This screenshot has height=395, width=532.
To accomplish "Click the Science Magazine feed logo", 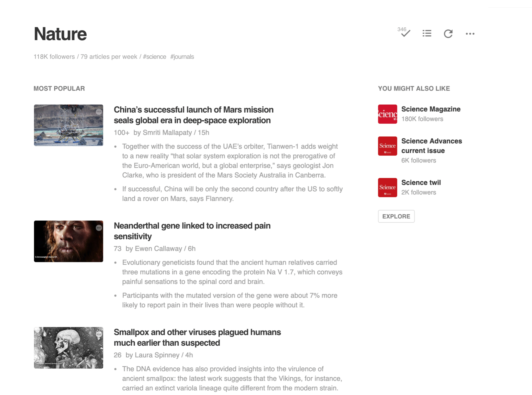I will pos(387,114).
